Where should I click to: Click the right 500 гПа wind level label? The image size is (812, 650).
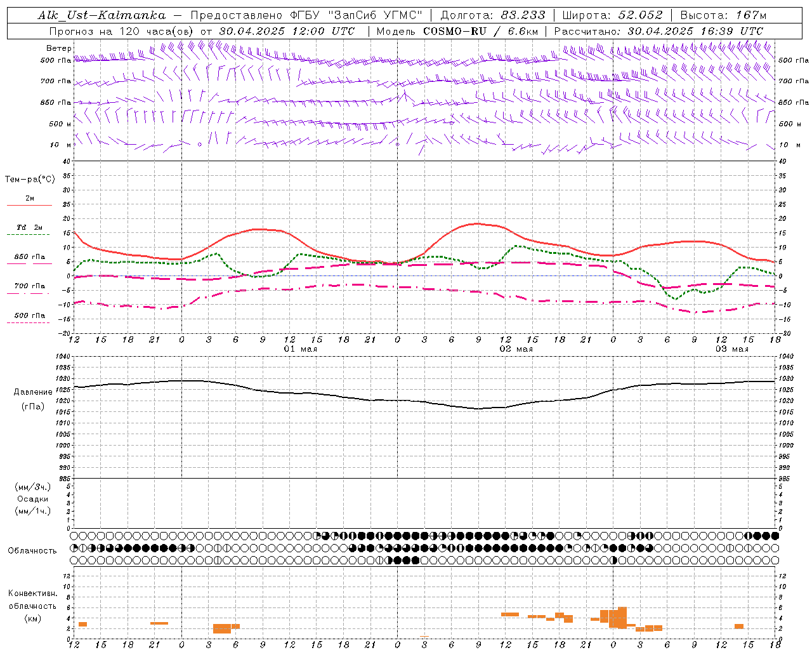tap(794, 60)
